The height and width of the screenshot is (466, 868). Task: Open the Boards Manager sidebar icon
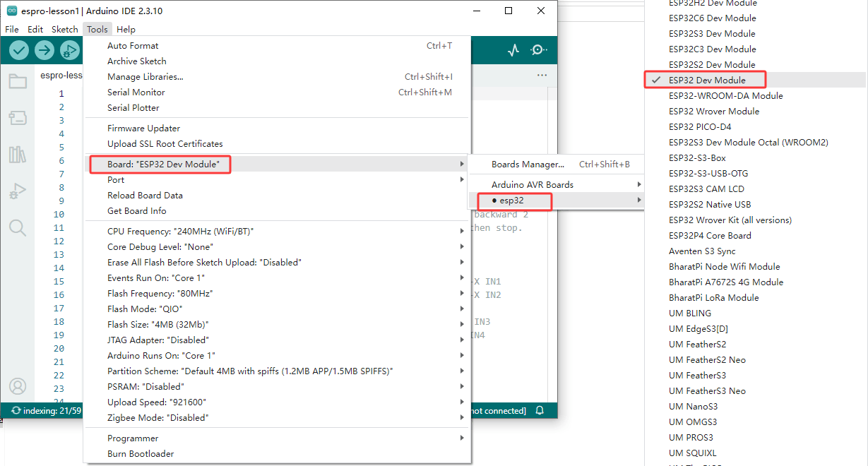pos(18,118)
